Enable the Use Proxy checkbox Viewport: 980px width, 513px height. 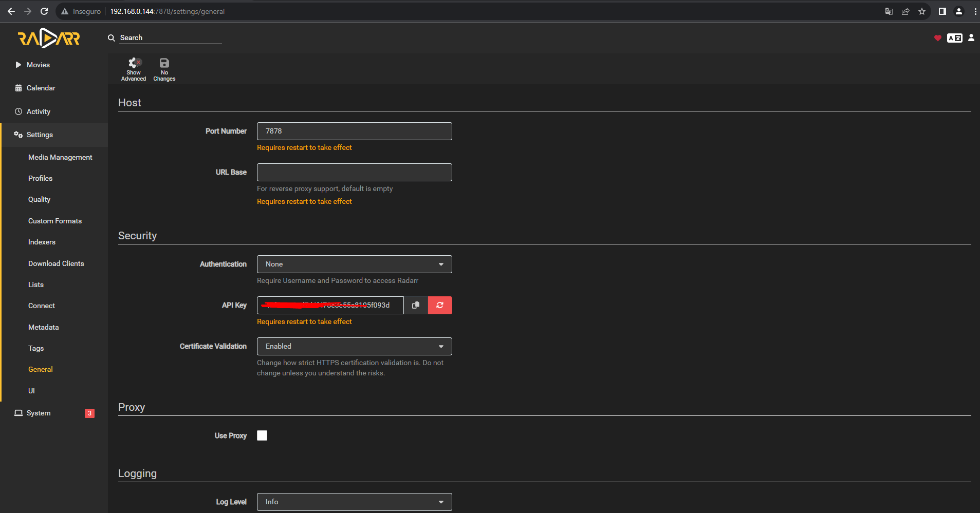(x=262, y=435)
